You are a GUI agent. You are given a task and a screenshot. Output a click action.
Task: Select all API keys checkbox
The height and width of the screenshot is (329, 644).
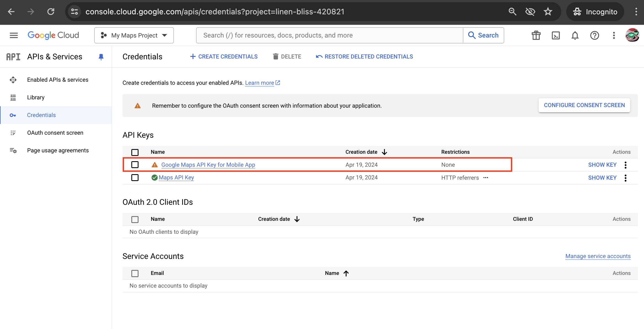click(x=135, y=152)
